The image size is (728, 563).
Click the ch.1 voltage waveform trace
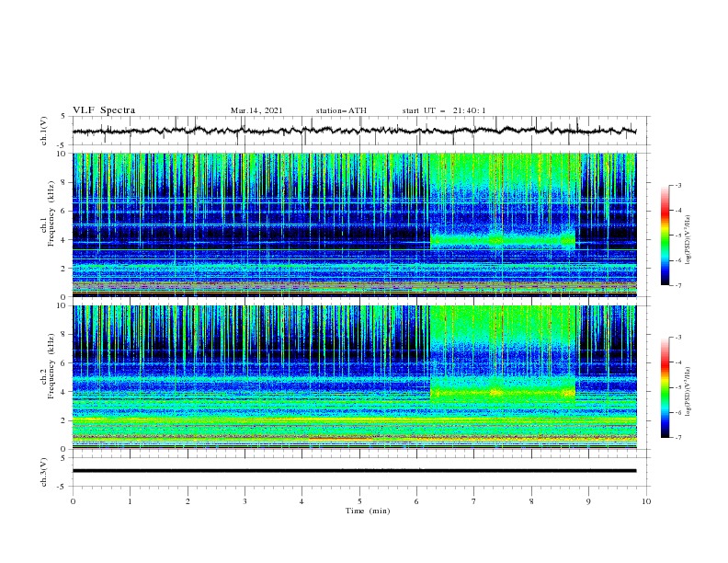354,131
